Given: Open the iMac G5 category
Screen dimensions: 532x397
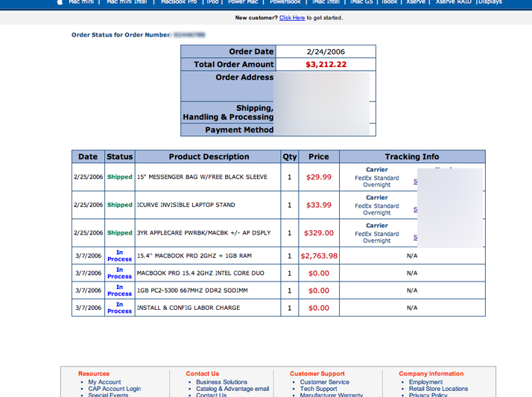Looking at the screenshot, I should click(361, 2).
